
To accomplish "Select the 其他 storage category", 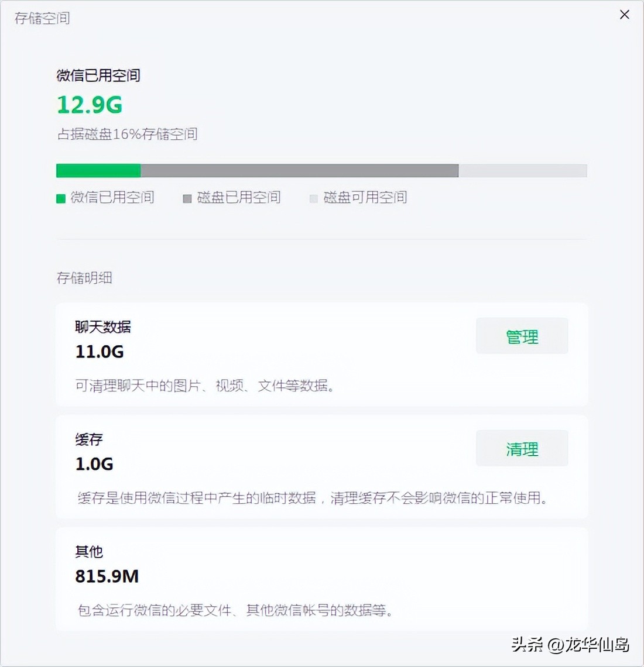I will [x=88, y=552].
